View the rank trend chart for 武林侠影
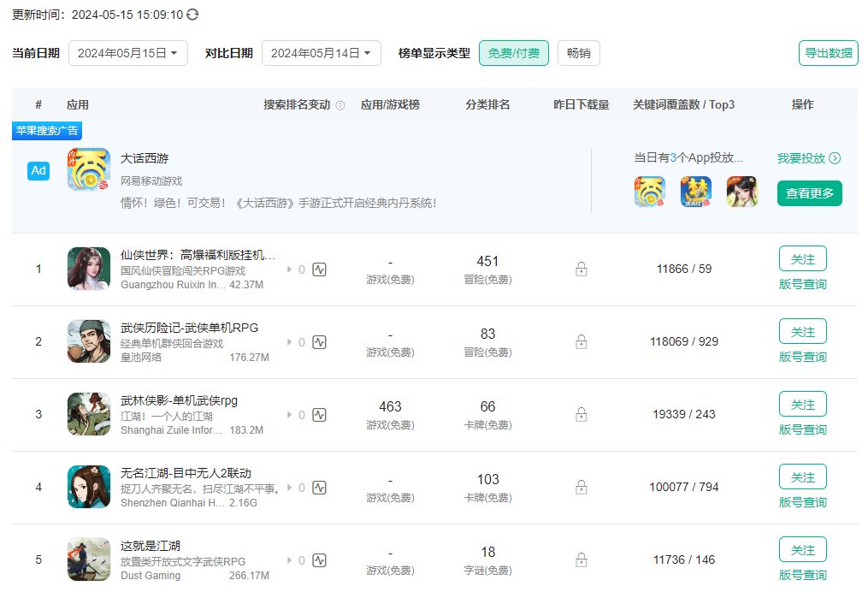This screenshot has width=868, height=592. pyautogui.click(x=320, y=415)
